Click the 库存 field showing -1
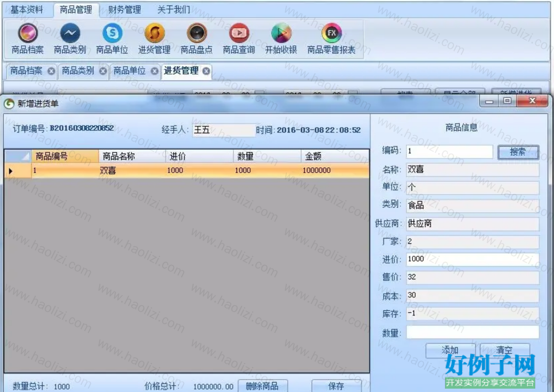Screen dimensions: 554x392 pyautogui.click(x=473, y=314)
